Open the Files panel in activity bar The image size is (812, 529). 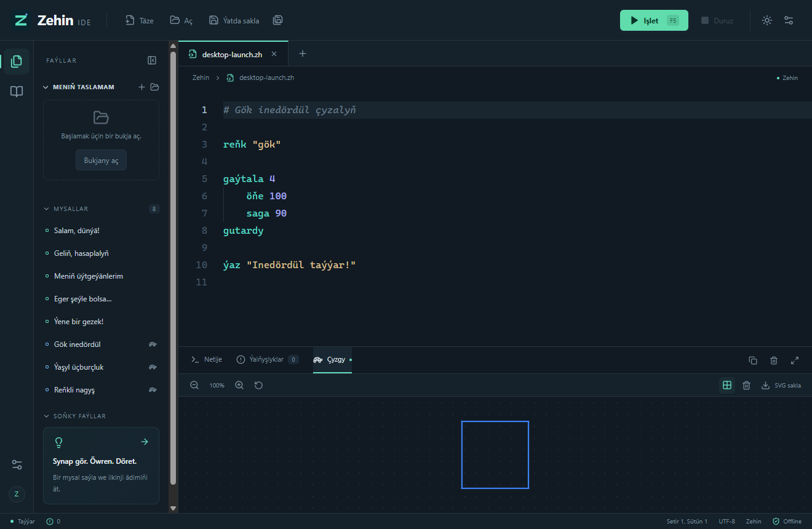[17, 62]
